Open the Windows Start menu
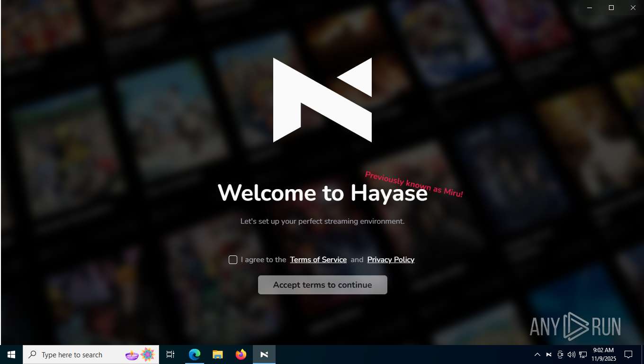The image size is (644, 364). 11,355
